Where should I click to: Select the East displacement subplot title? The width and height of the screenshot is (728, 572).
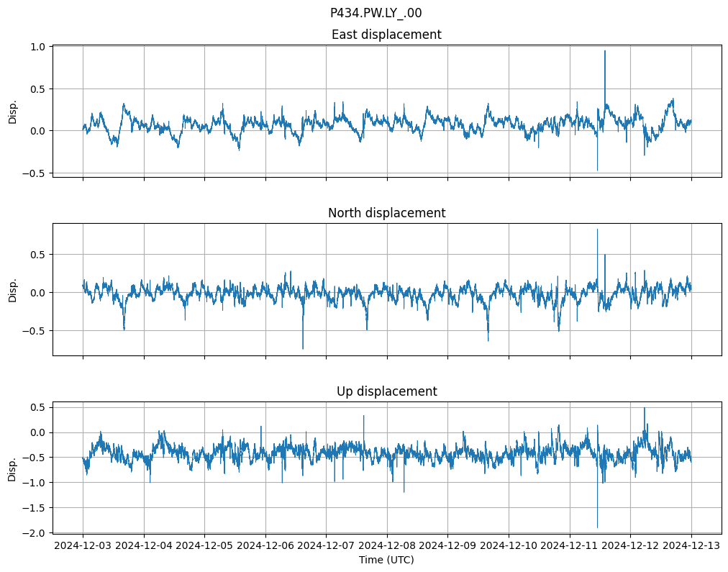point(386,35)
